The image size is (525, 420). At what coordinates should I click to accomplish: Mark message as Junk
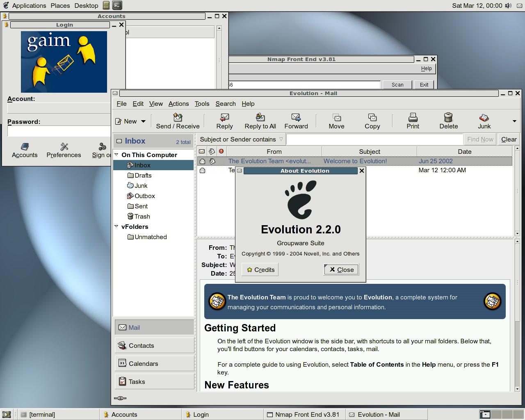484,121
